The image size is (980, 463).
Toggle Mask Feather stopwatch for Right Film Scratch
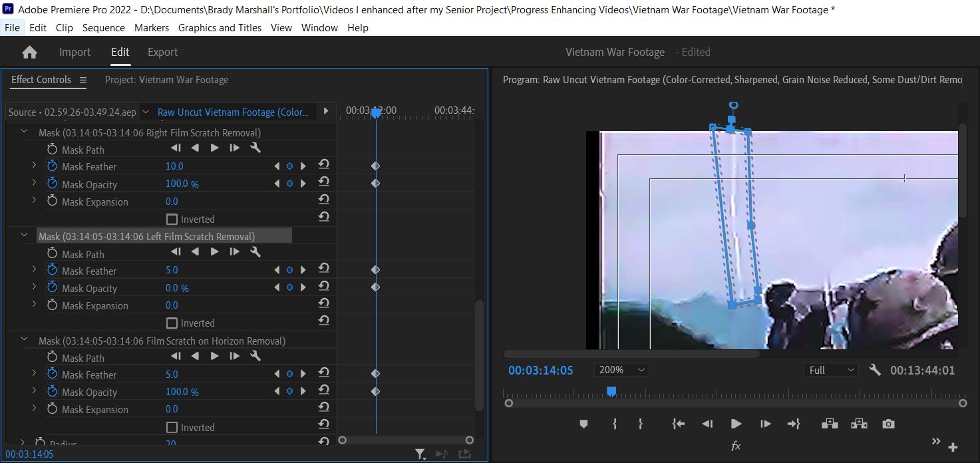[53, 166]
